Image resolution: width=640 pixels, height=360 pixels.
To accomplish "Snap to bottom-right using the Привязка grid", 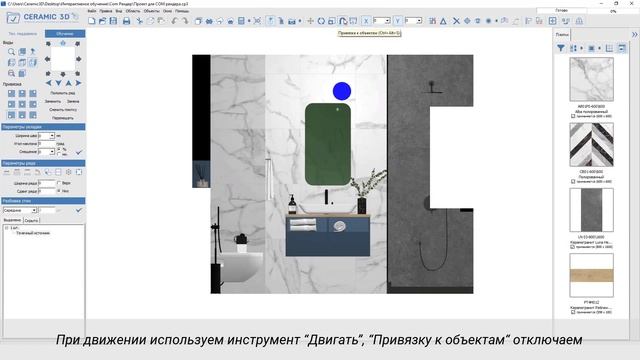I will 33,115.
